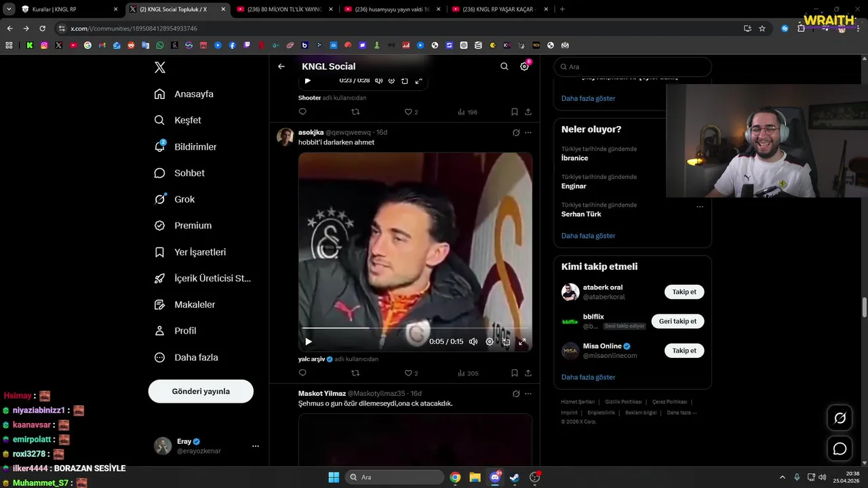The width and height of the screenshot is (868, 488).
Task: Click the Ara search field on X
Action: pos(633,67)
